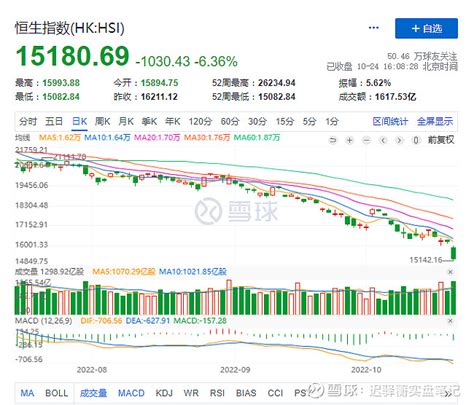
Task: Switch to the 1分 chart interval
Action: 332,121
